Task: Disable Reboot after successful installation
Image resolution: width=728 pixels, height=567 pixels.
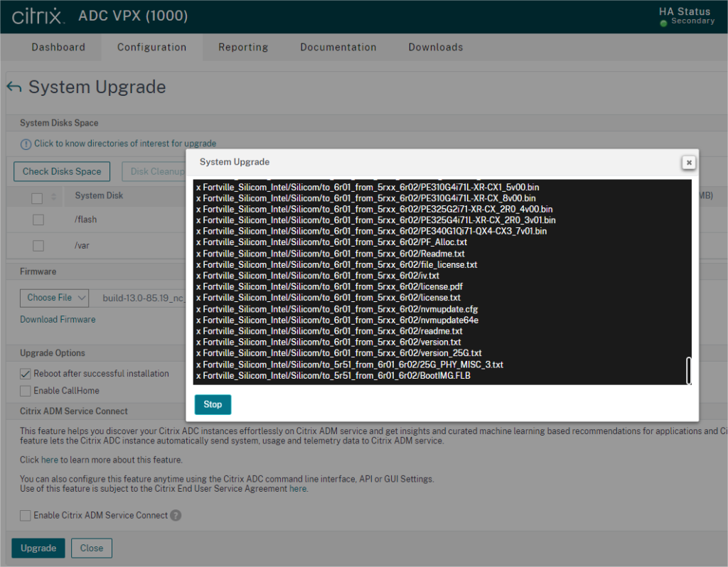Action: (x=25, y=373)
